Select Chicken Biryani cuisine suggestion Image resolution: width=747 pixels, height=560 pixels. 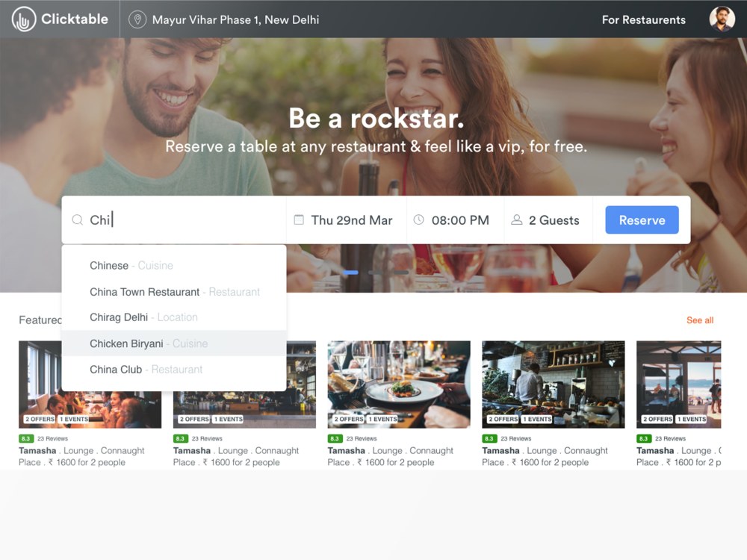click(174, 343)
